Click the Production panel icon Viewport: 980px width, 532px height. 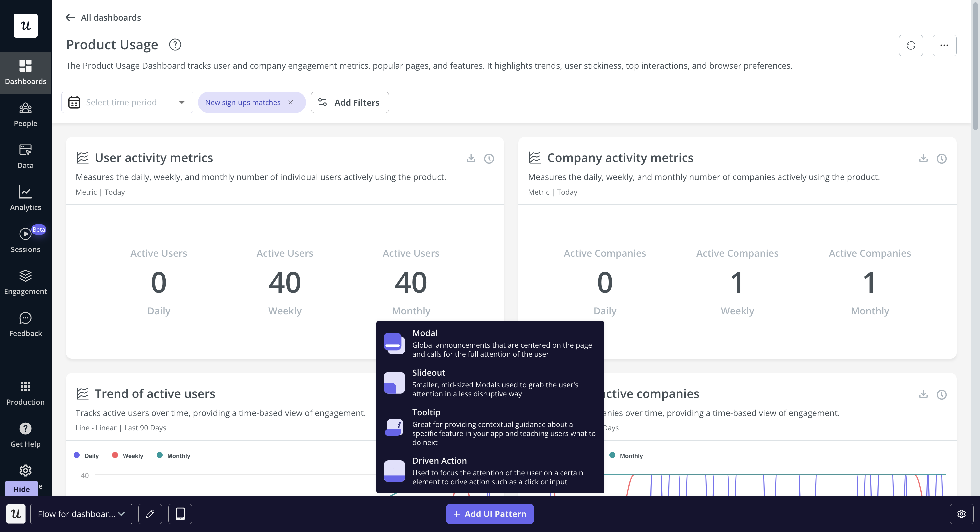[x=26, y=387]
